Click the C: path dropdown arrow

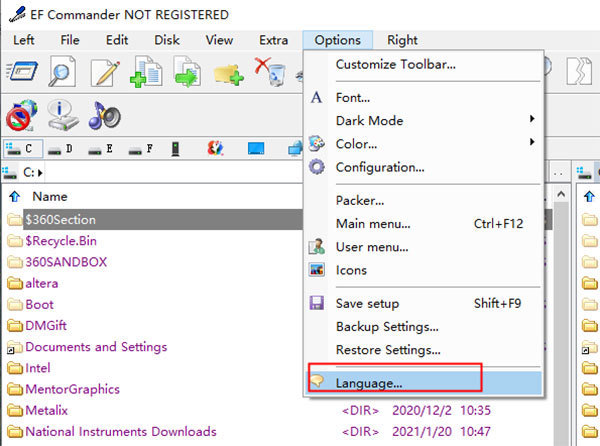[40, 173]
